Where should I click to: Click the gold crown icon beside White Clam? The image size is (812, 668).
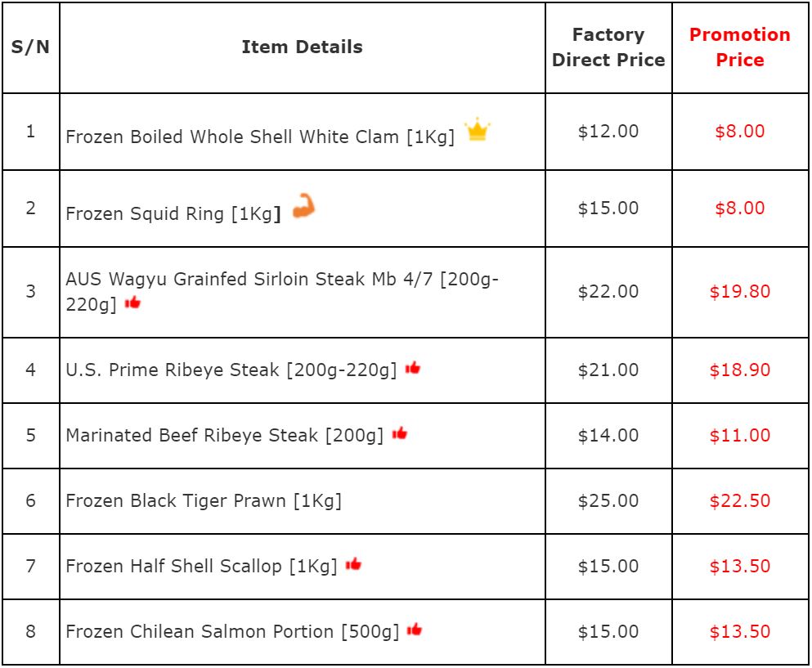click(x=477, y=129)
